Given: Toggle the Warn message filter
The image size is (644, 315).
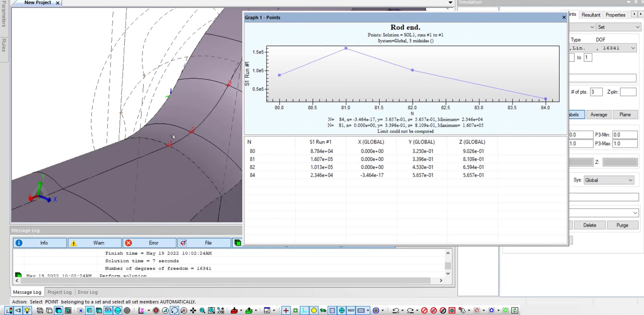Looking at the screenshot, I should pyautogui.click(x=95, y=243).
